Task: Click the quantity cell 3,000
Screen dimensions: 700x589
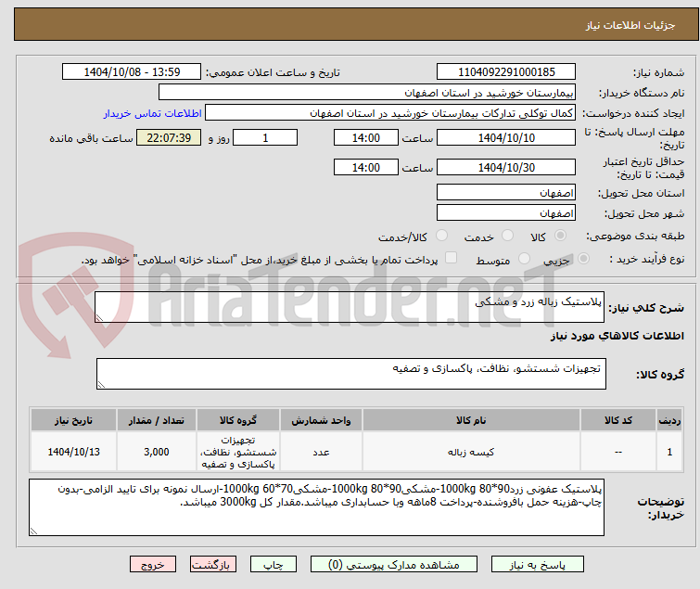Action: tap(157, 452)
